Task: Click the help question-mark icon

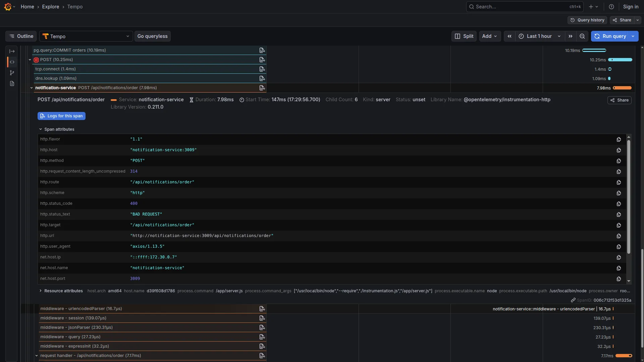Action: pyautogui.click(x=611, y=7)
